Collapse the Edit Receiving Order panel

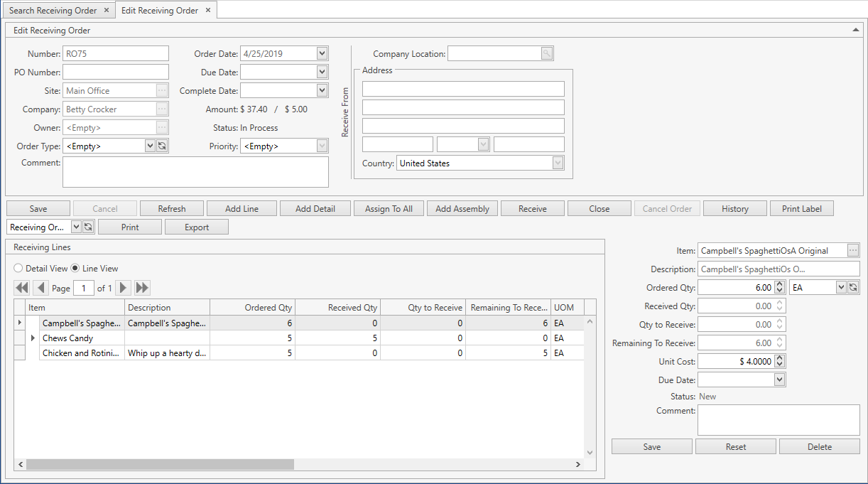point(856,30)
